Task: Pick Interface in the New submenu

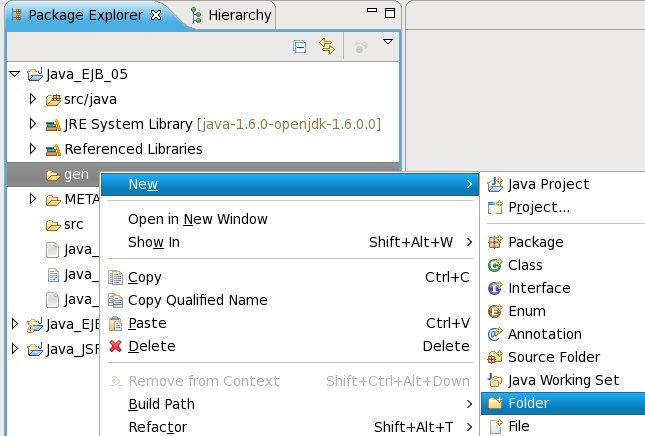Action: (x=539, y=288)
